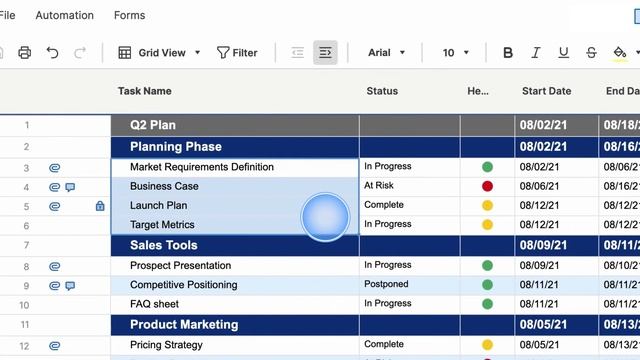
Task: Select the Sales Tools cell
Action: tap(235, 245)
